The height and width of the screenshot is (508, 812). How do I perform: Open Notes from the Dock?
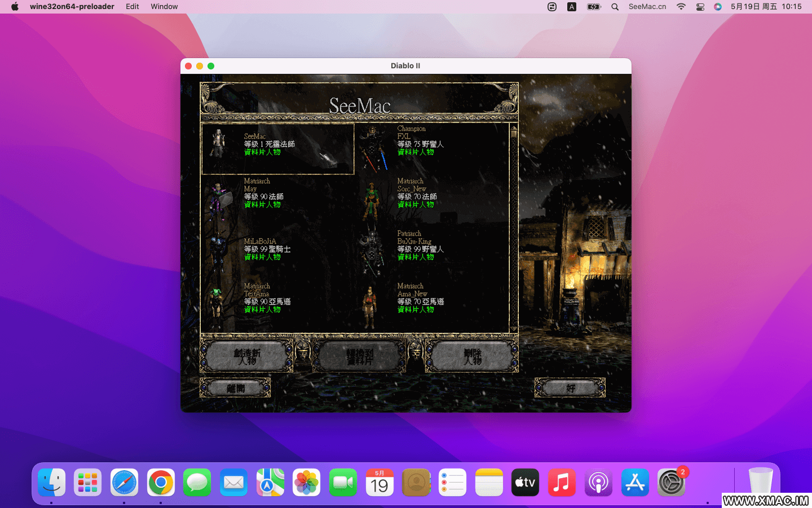pos(489,483)
